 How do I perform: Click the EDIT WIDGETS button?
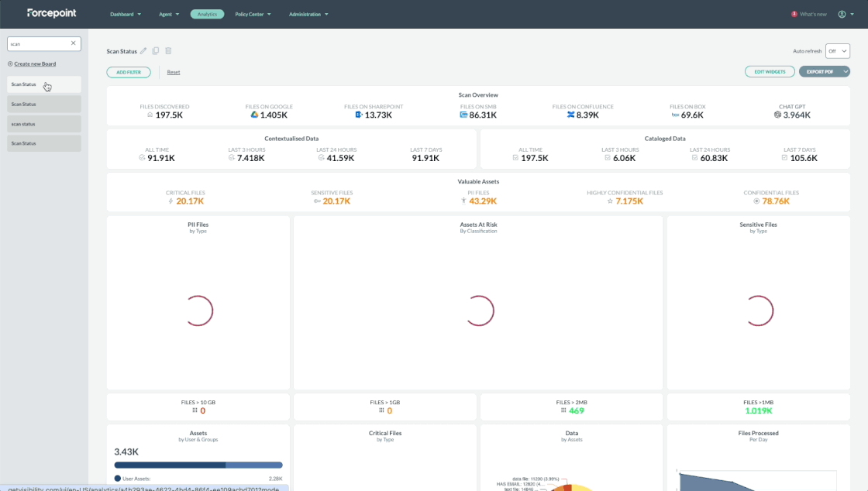coord(770,72)
